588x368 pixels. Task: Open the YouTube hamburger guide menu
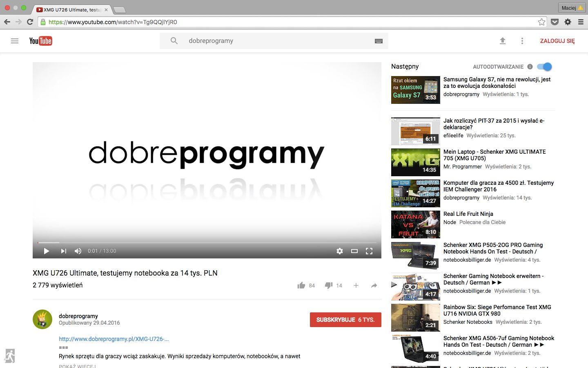pos(15,41)
